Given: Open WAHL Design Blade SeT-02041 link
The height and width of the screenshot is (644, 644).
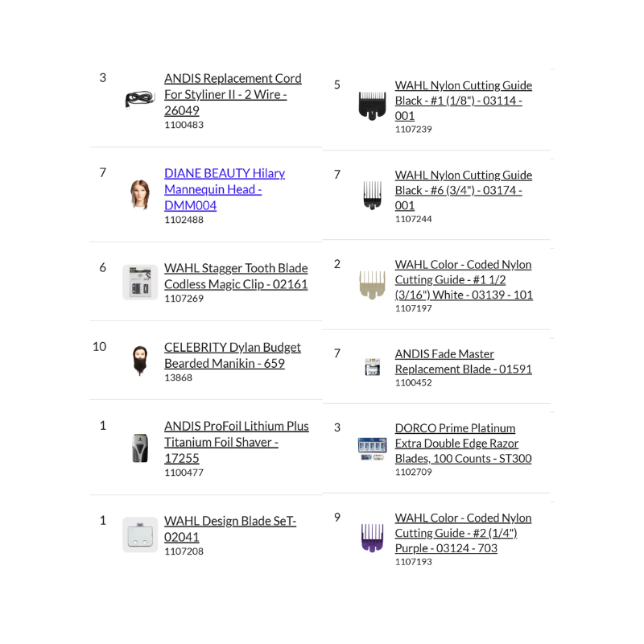Looking at the screenshot, I should 230,529.
